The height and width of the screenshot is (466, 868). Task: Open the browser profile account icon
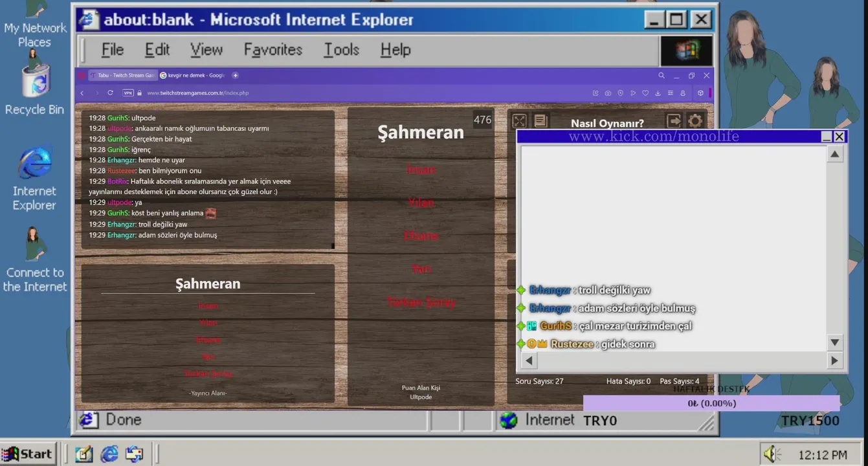pyautogui.click(x=682, y=93)
